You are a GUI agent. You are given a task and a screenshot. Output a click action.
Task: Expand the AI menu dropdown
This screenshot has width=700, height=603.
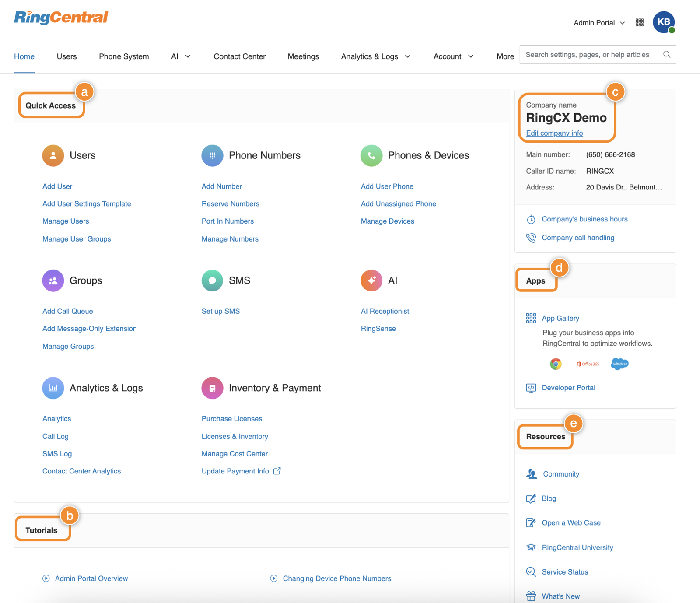[181, 56]
